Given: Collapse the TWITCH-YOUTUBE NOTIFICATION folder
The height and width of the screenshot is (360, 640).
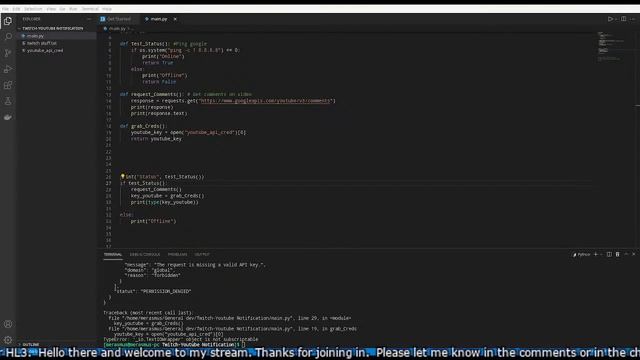Looking at the screenshot, I should [52, 28].
